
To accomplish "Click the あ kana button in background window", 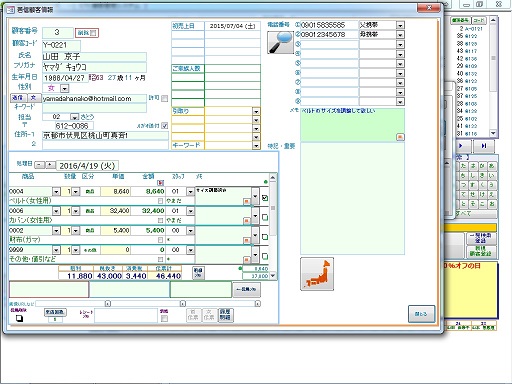I will pyautogui.click(x=492, y=166).
